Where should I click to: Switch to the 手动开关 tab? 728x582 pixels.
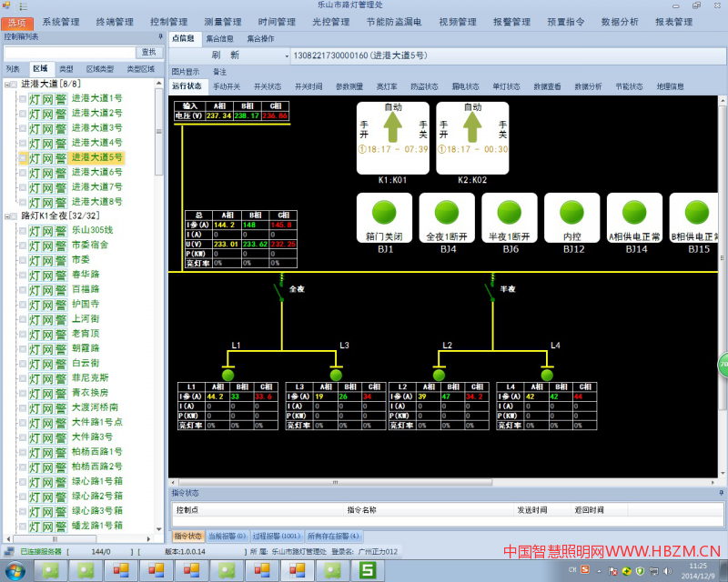pyautogui.click(x=227, y=86)
